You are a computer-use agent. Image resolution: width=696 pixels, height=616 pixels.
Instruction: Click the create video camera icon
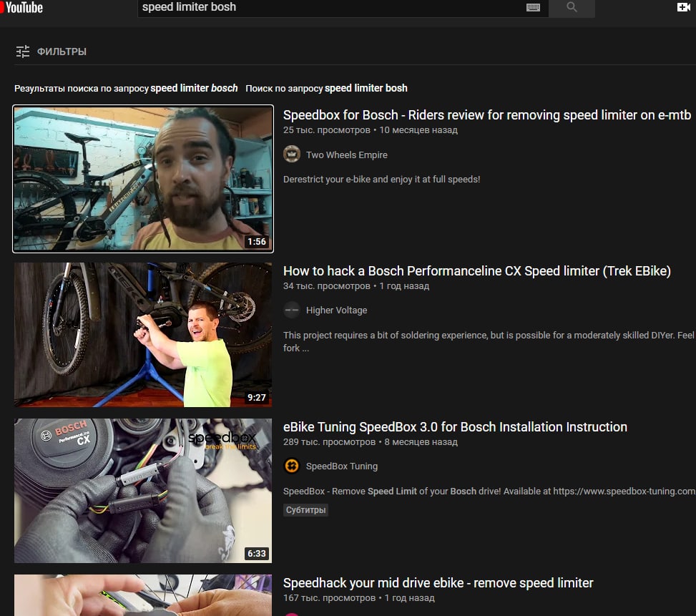pyautogui.click(x=684, y=7)
